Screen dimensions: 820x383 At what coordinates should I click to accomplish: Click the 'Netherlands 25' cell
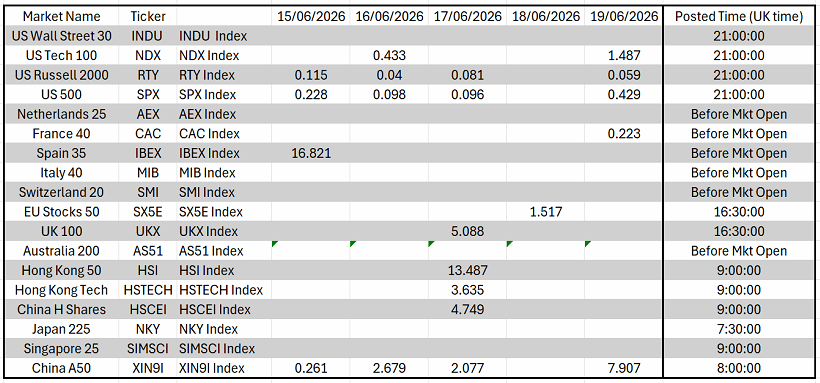coord(61,114)
